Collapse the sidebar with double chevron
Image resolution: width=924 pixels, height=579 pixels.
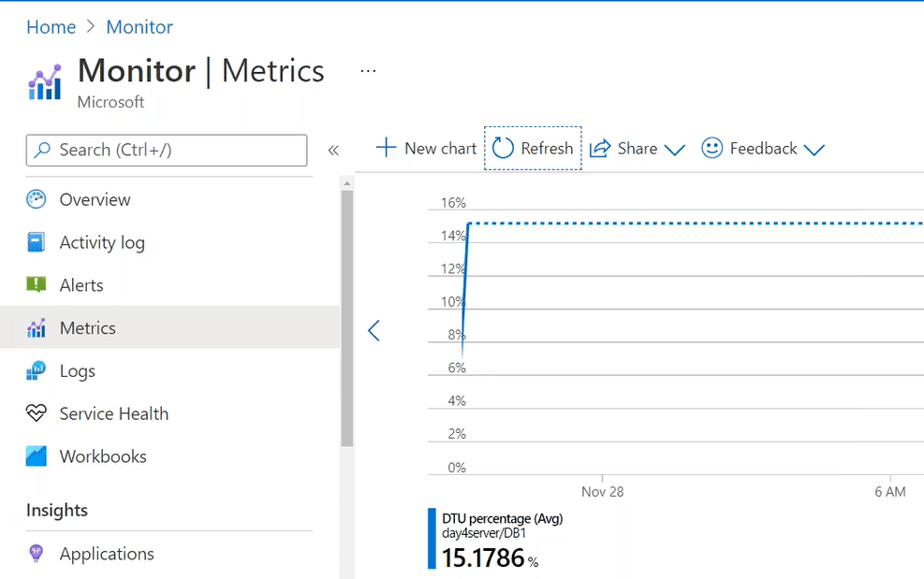tap(333, 150)
